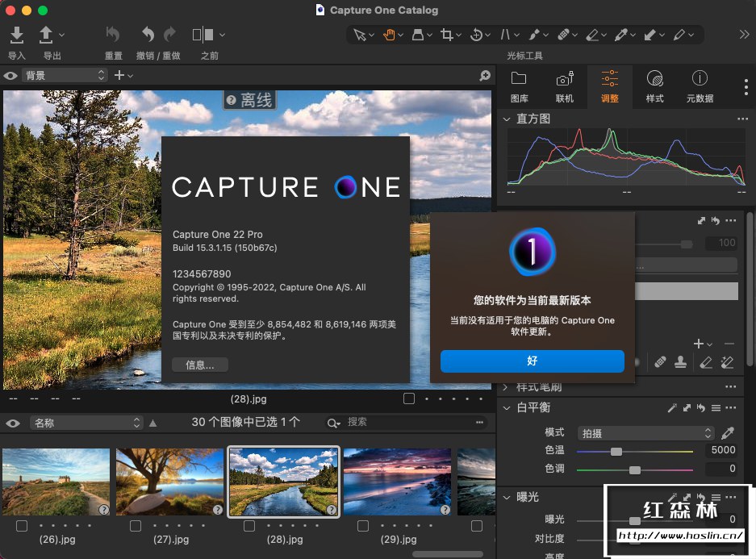The image size is (756, 559).
Task: Click the Import (导入) icon
Action: (x=17, y=35)
